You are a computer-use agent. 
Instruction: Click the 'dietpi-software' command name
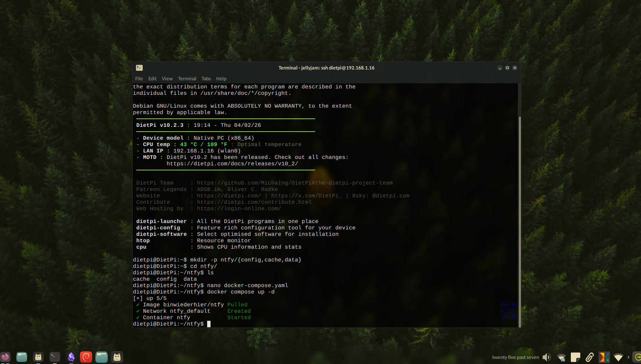(x=162, y=234)
